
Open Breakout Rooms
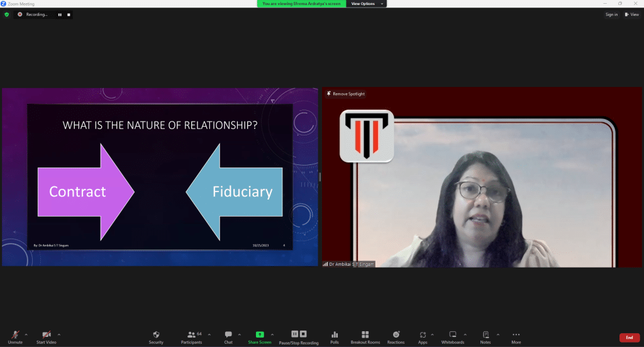point(365,335)
